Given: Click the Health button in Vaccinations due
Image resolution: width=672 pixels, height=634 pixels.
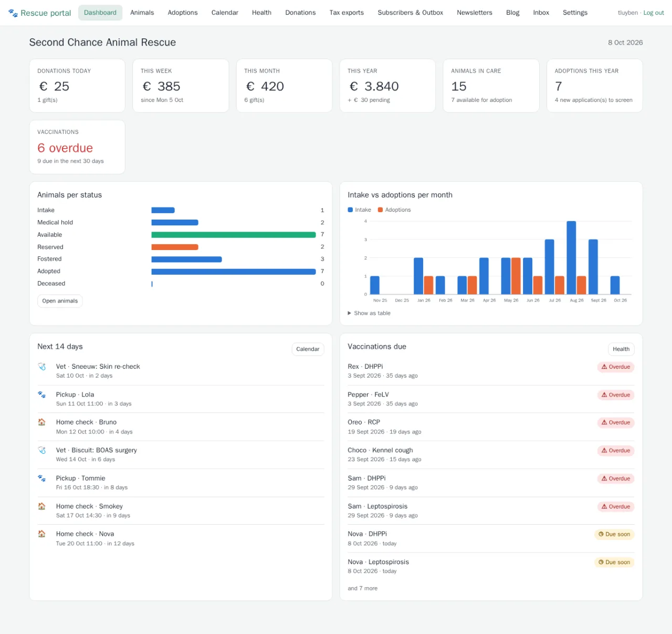Looking at the screenshot, I should 621,349.
